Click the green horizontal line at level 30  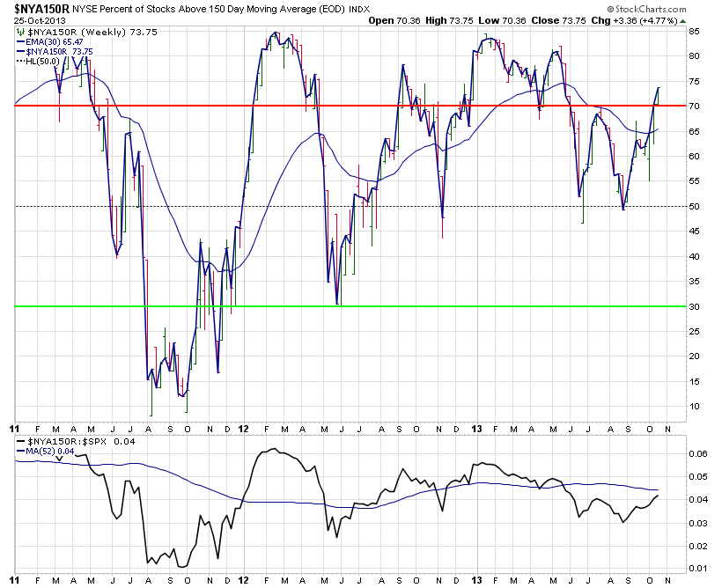coord(350,306)
